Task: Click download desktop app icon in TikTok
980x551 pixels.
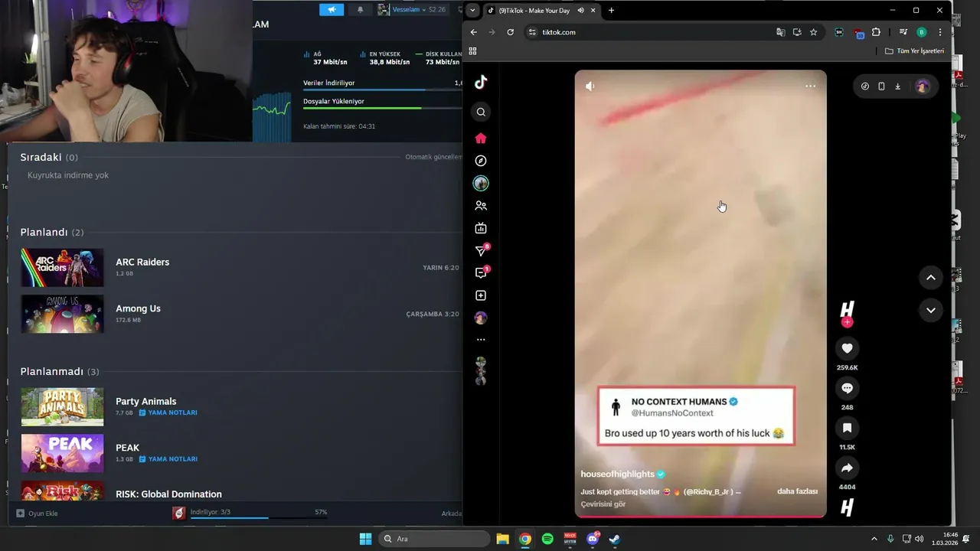Action: (x=897, y=86)
